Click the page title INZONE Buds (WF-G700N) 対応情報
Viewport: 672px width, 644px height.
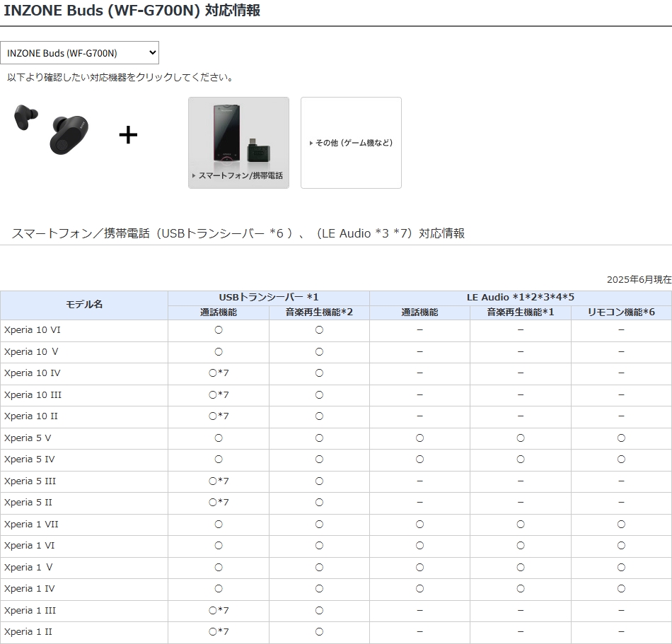(132, 11)
